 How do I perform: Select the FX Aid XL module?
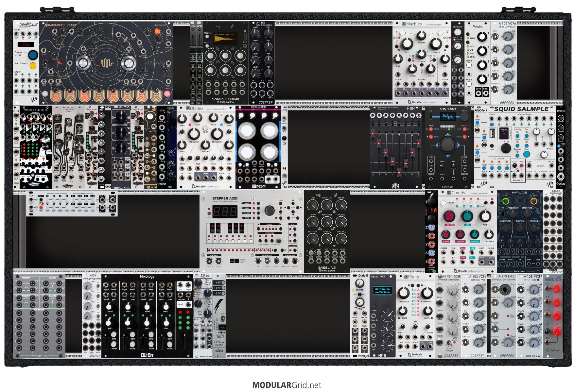(203, 316)
